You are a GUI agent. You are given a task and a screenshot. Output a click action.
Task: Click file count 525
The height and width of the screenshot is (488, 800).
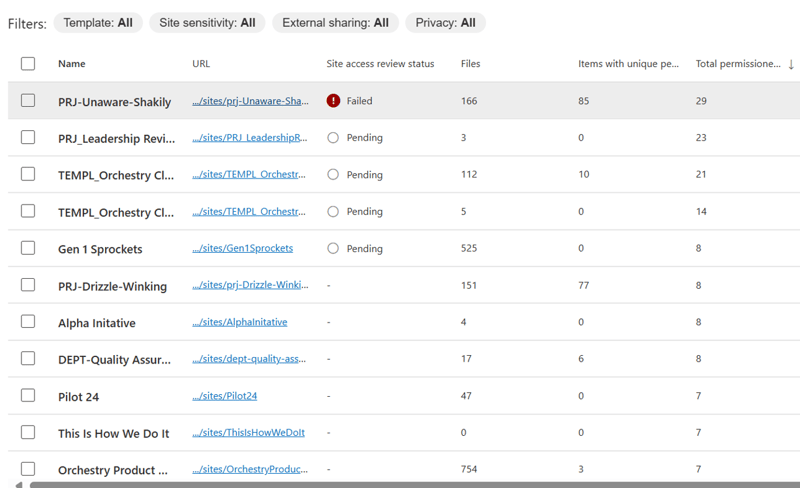pyautogui.click(x=469, y=248)
